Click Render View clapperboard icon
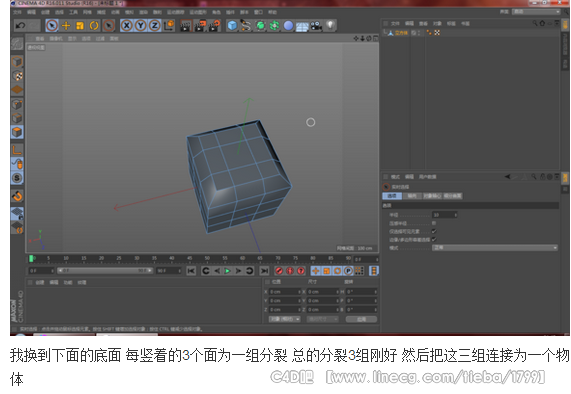 click(186, 25)
